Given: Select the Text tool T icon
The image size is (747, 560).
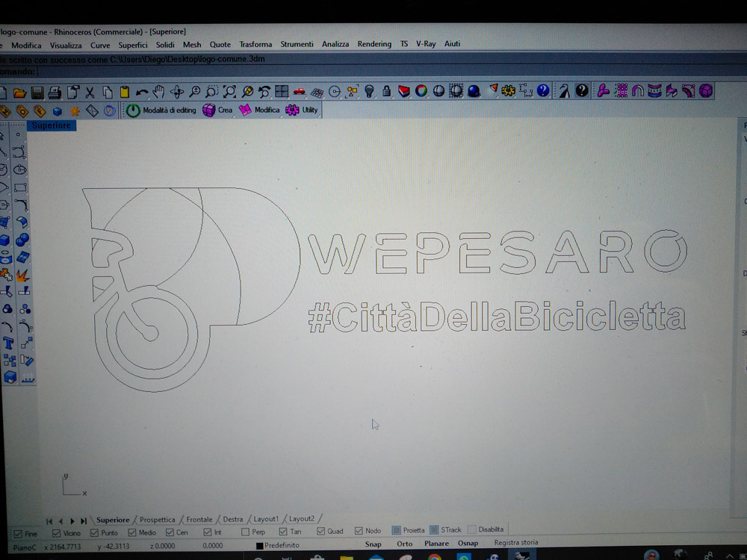Looking at the screenshot, I should point(8,343).
